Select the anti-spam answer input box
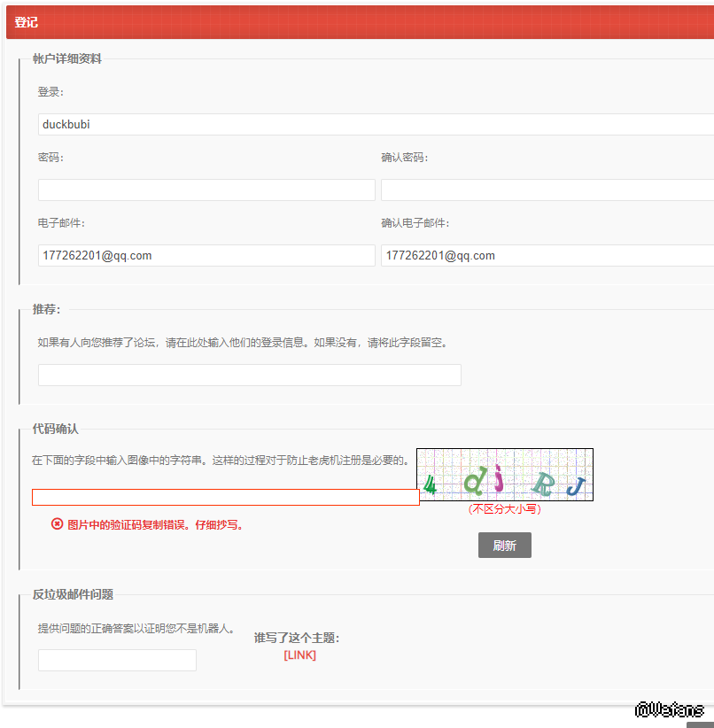 pyautogui.click(x=117, y=661)
